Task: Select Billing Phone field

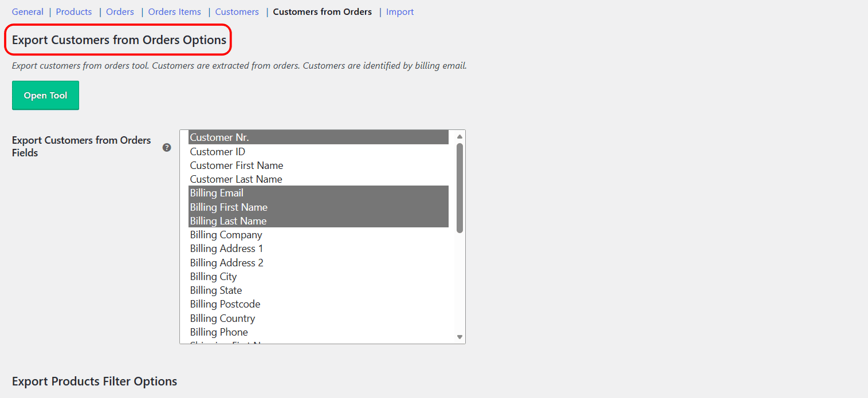Action: point(319,332)
